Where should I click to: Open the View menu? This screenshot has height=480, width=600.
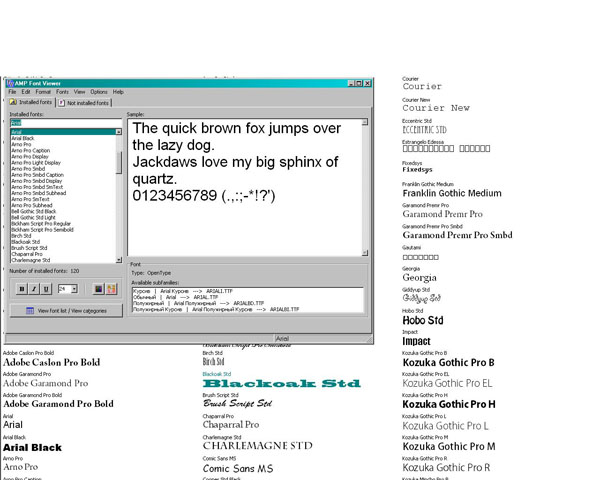click(79, 92)
